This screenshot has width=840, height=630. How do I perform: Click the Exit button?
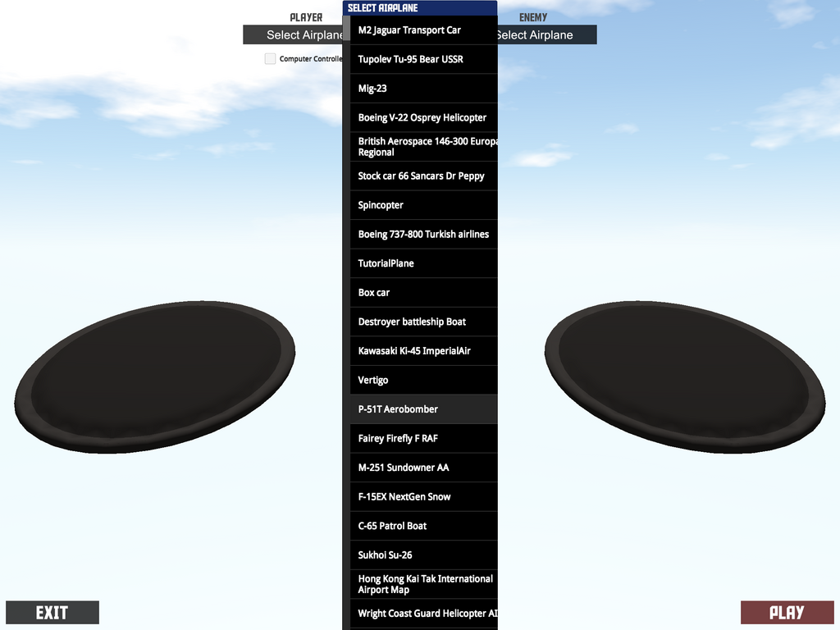52,612
